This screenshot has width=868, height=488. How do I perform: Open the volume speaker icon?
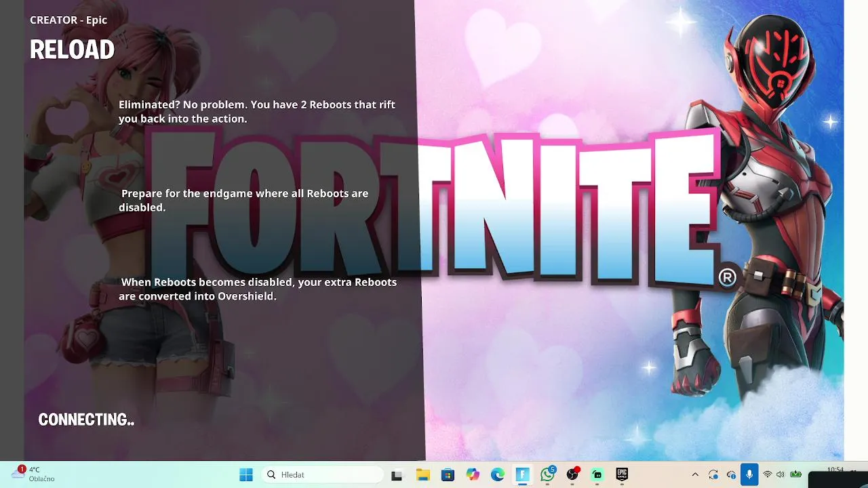coord(781,475)
